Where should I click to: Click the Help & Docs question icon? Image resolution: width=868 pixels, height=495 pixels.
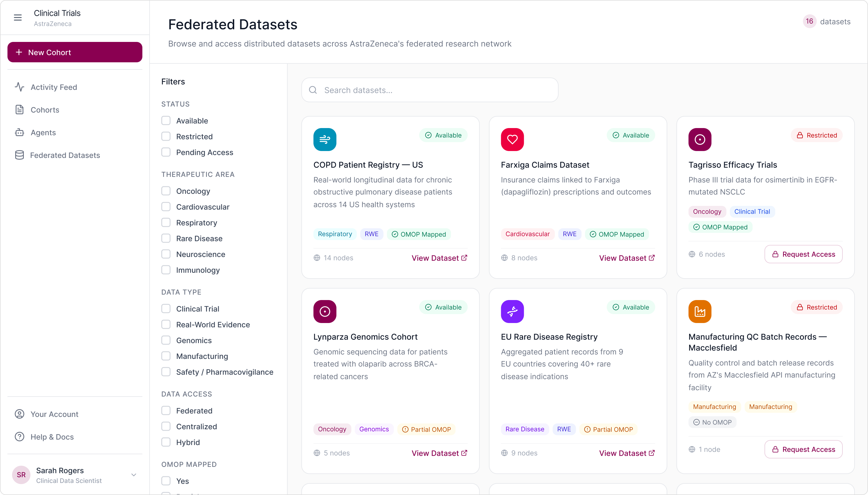[19, 437]
